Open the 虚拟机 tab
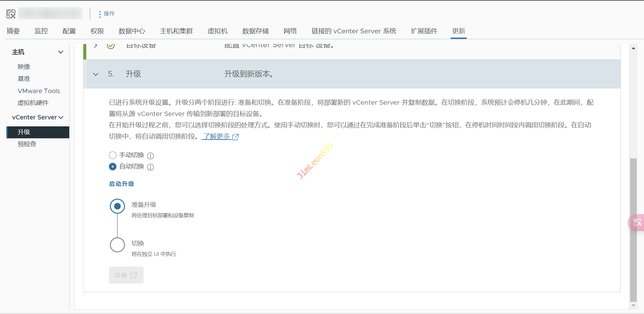The height and width of the screenshot is (314, 644). click(217, 31)
